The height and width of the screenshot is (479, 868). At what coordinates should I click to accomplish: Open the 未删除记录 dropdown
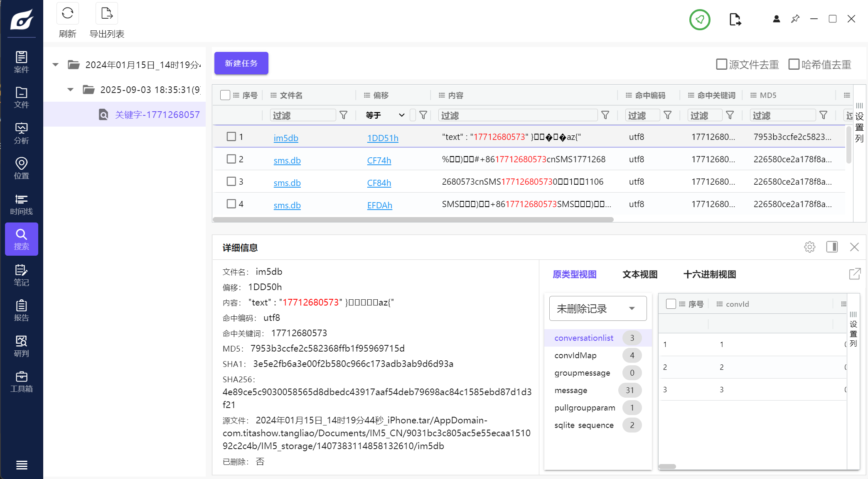click(598, 308)
